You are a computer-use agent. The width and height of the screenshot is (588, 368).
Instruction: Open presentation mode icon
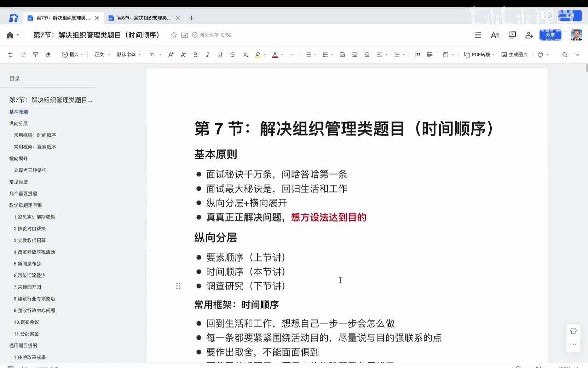tap(512, 35)
